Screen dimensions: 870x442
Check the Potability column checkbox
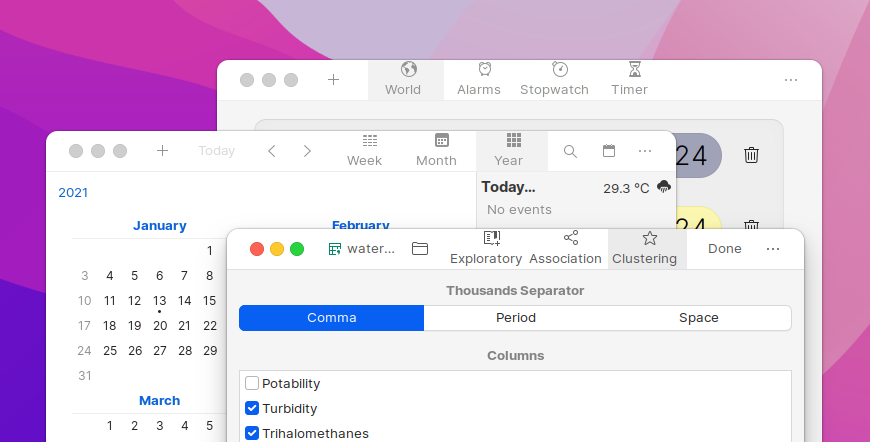point(252,383)
